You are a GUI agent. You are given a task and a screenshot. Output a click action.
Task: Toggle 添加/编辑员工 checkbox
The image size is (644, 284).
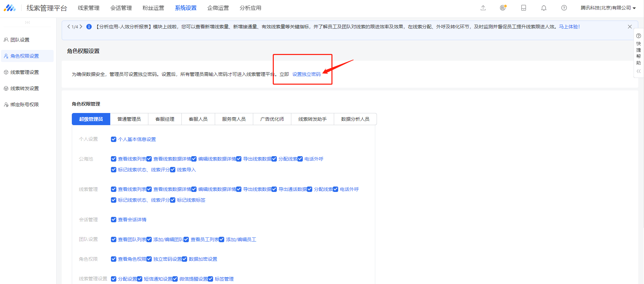pos(222,239)
